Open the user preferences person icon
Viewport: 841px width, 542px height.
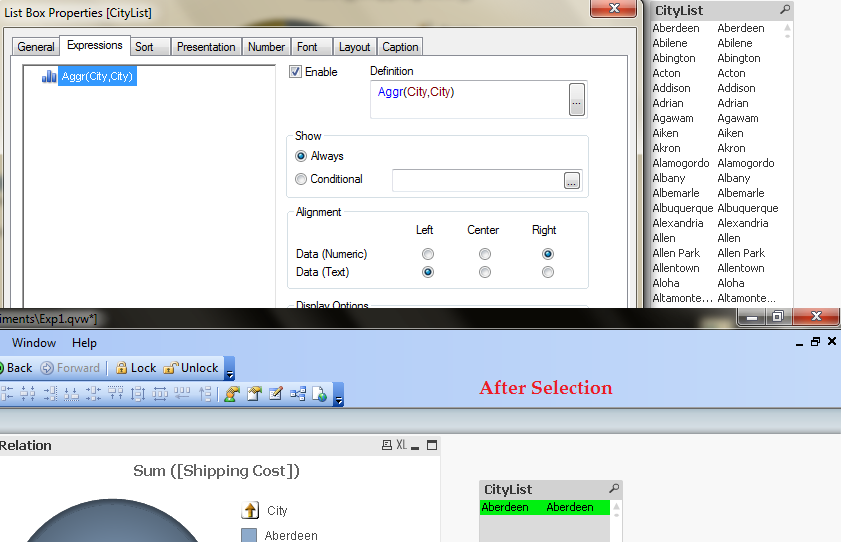[232, 394]
